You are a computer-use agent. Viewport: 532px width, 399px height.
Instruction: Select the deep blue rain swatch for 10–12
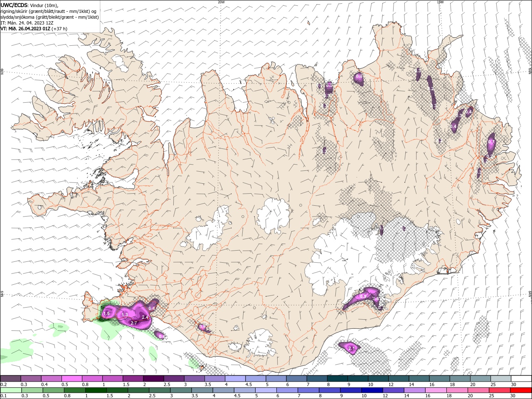[372, 390]
